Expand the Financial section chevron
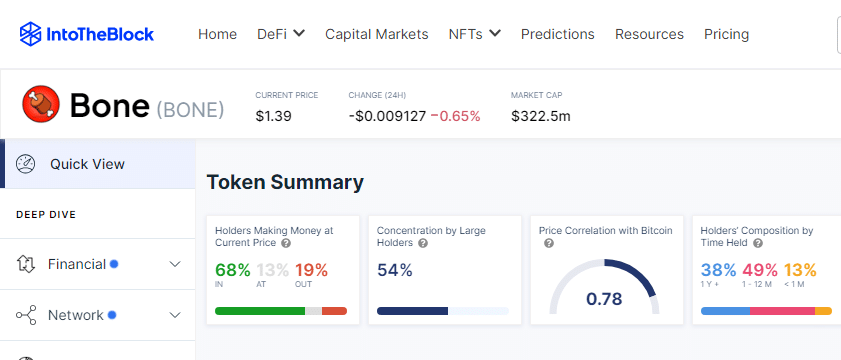This screenshot has width=841, height=360. [175, 264]
